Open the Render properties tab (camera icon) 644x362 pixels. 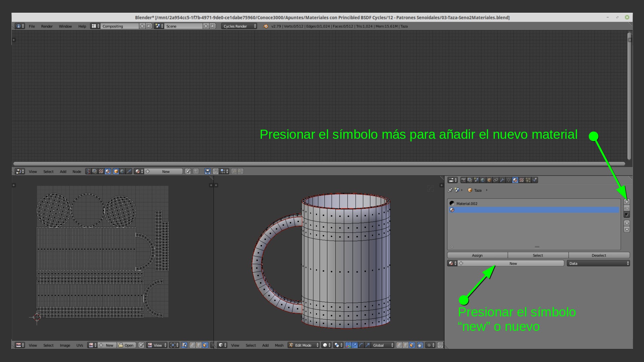point(464,180)
